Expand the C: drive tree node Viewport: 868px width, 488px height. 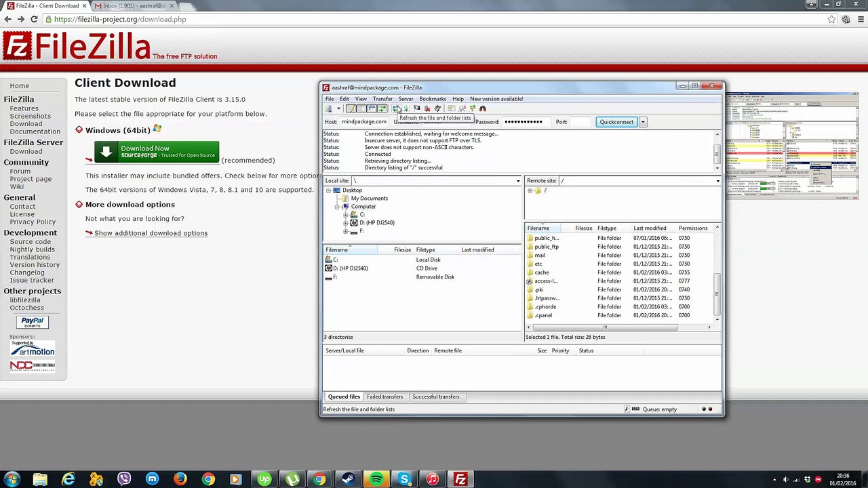pos(345,215)
